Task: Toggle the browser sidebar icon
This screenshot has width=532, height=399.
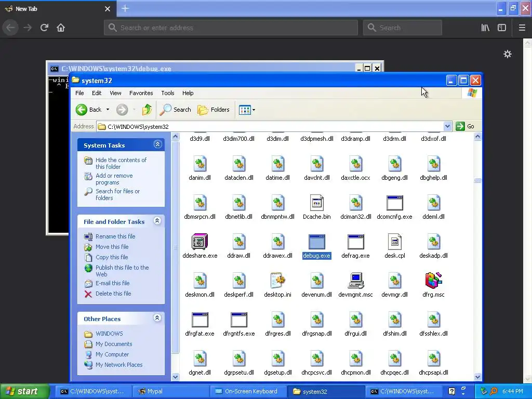Action: click(x=502, y=28)
